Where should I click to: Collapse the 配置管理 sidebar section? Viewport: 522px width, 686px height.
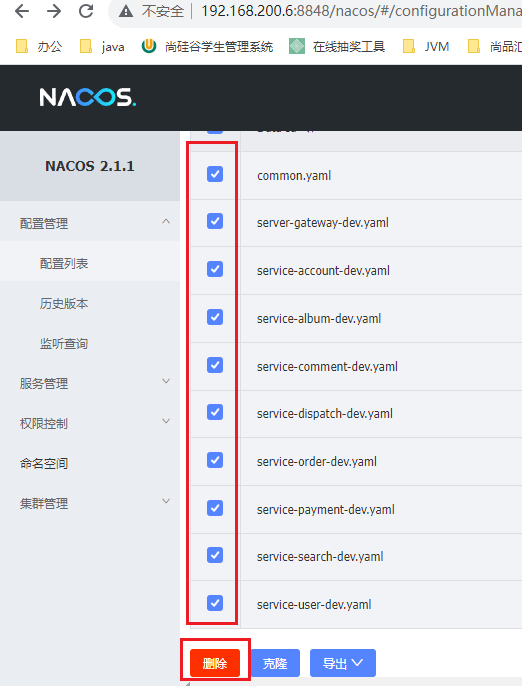90,223
